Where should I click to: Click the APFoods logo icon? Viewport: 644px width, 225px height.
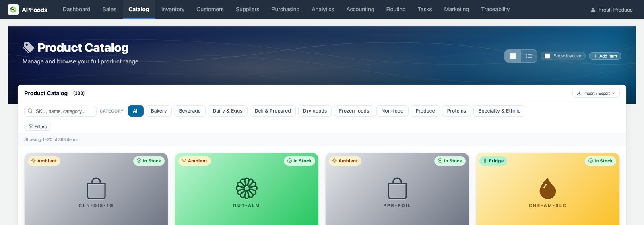pos(13,10)
